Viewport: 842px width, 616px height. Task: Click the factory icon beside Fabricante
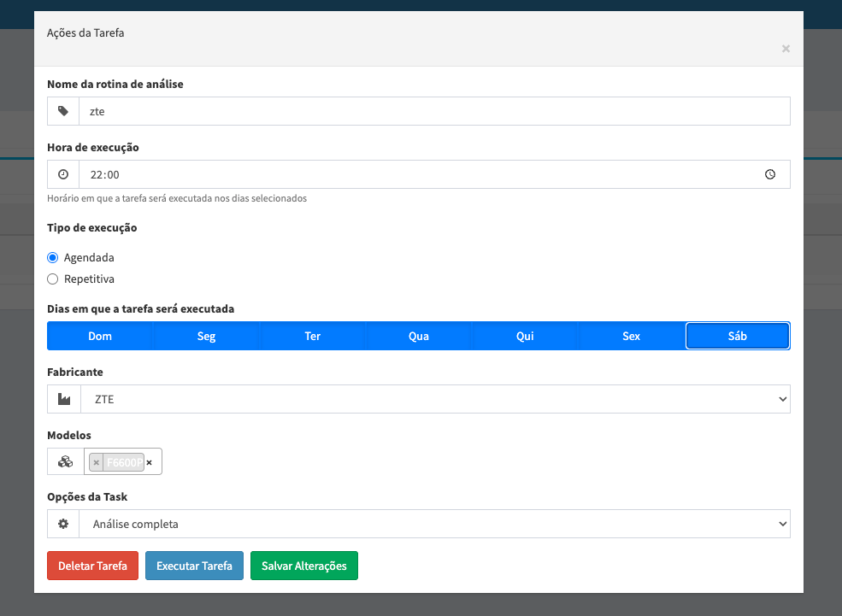click(x=64, y=399)
